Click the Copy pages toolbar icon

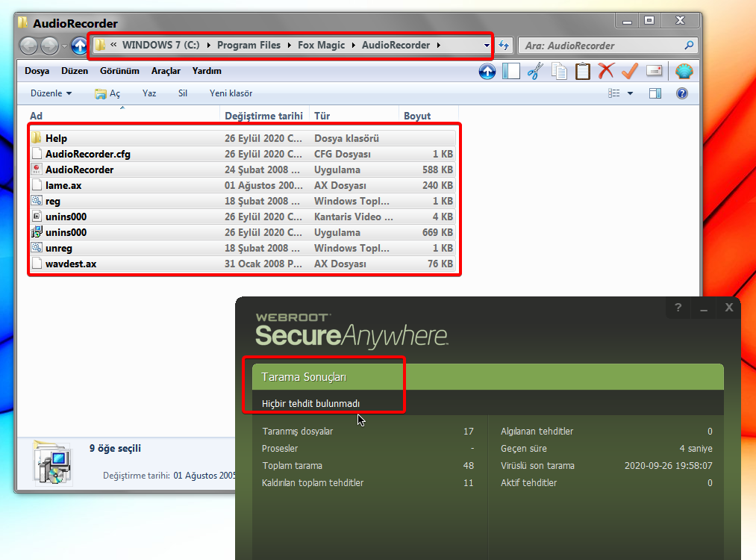click(x=559, y=72)
